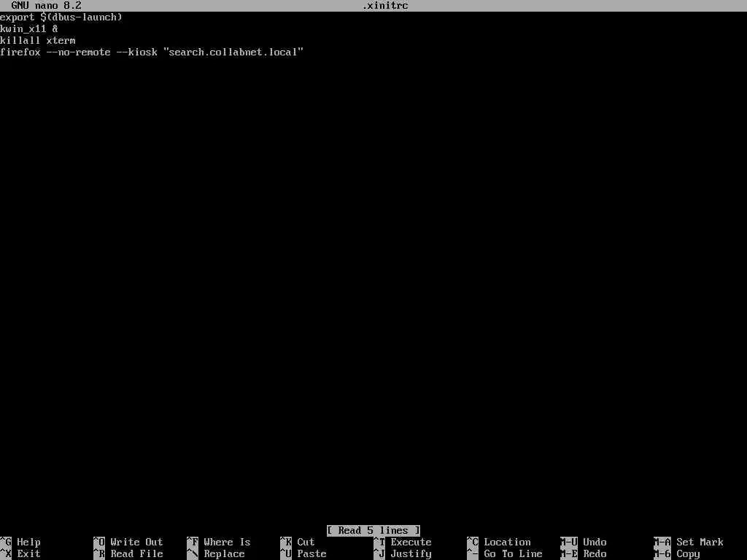Click the M-U Undo shortcut
Screen dimensions: 747x560
pyautogui.click(x=584, y=542)
